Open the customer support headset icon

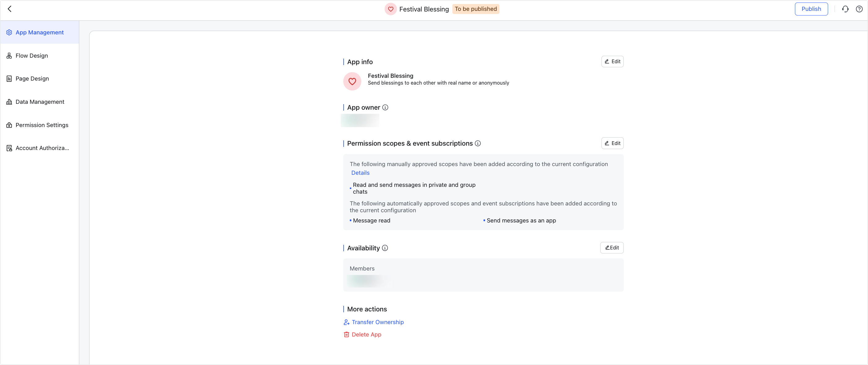coord(845,9)
